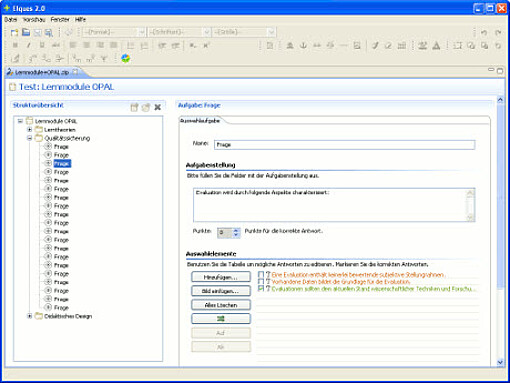Open the Datei menu
The height and width of the screenshot is (383, 510).
[11, 20]
